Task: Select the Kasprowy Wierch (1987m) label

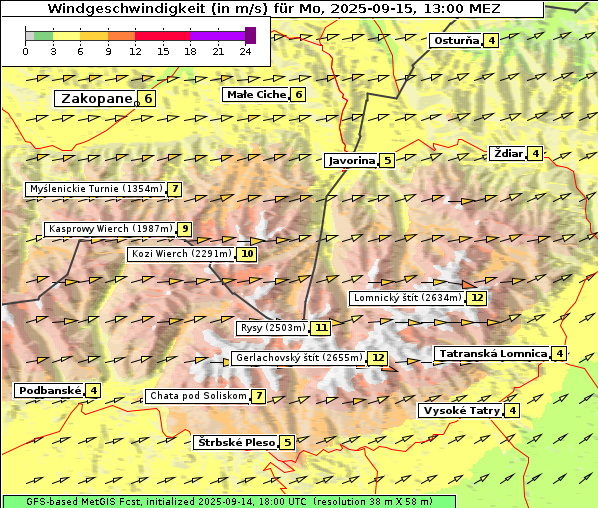Action: point(110,229)
